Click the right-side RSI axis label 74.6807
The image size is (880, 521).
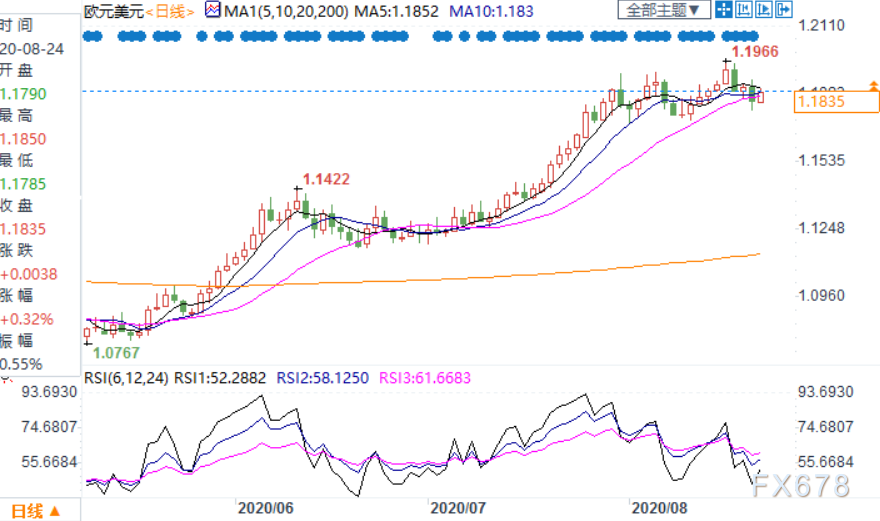pyautogui.click(x=826, y=427)
